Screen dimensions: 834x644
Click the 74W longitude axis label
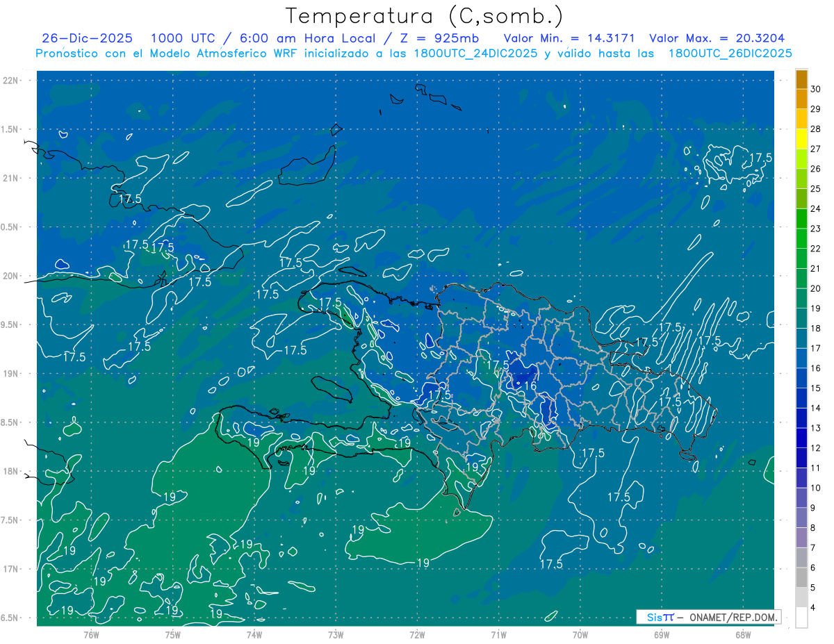click(254, 634)
